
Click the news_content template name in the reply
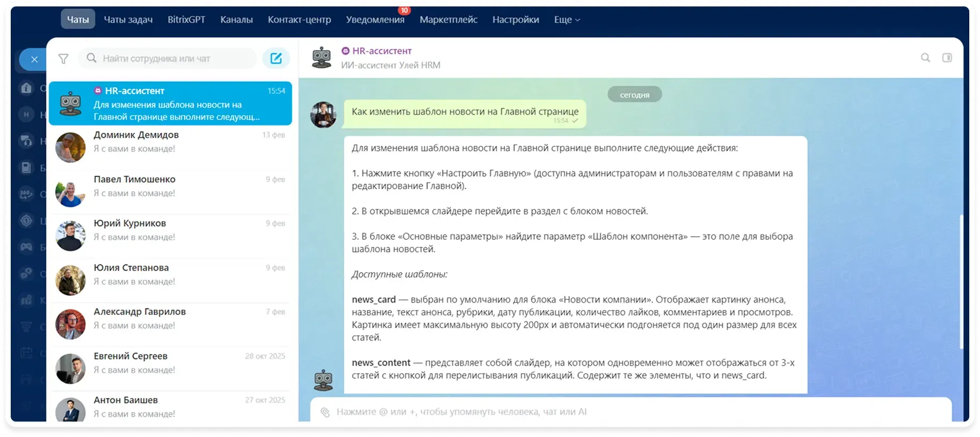point(381,363)
